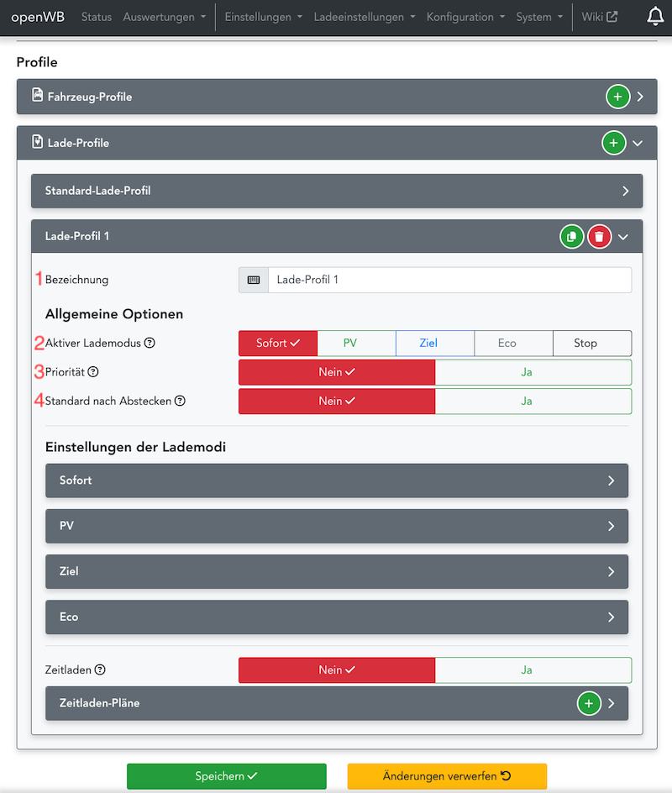Duplicate Lade-Profil 1 using copy icon

[571, 237]
